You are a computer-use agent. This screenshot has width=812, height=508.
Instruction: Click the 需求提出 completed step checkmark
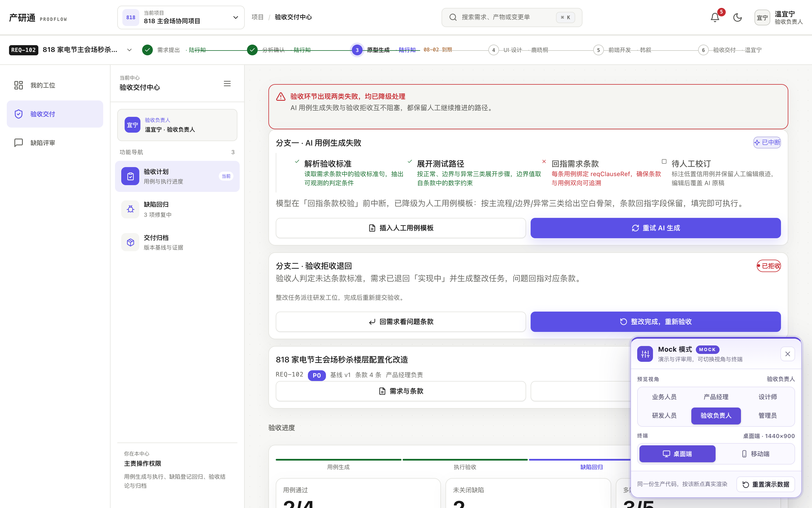(x=147, y=50)
